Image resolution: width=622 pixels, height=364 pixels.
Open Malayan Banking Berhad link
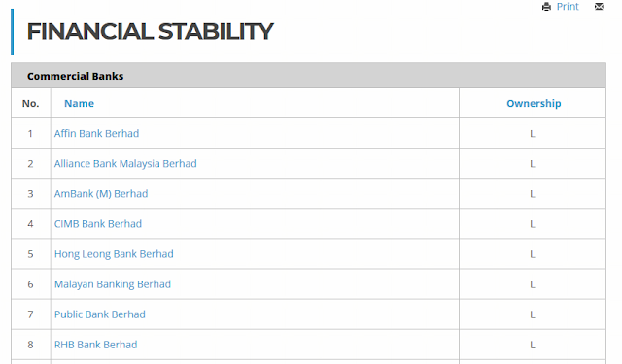(113, 284)
